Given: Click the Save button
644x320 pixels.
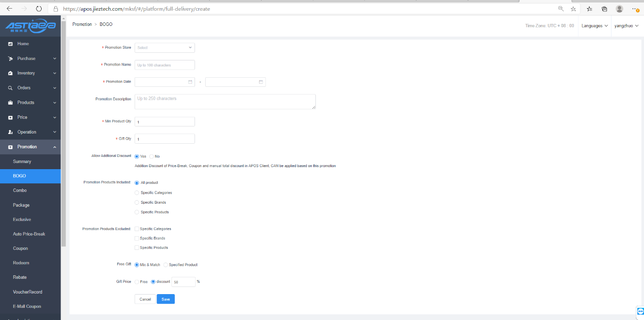Looking at the screenshot, I should (166, 299).
